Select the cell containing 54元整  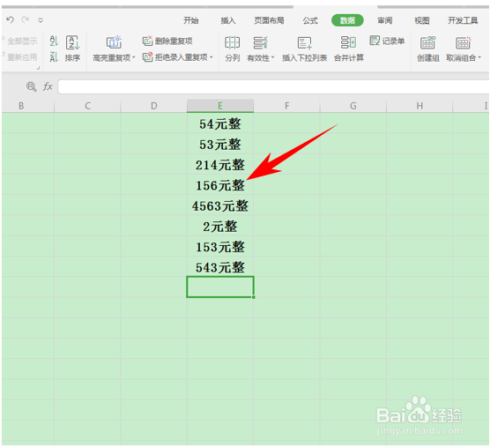[220, 123]
